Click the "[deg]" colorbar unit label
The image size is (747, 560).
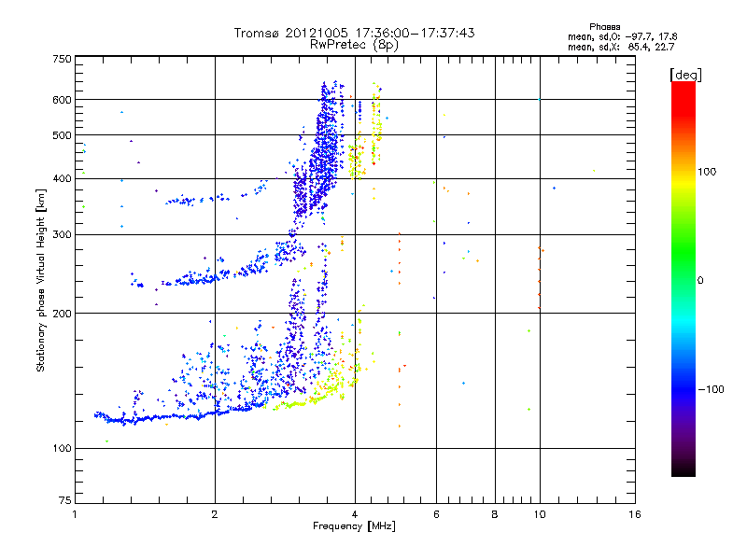(685, 76)
